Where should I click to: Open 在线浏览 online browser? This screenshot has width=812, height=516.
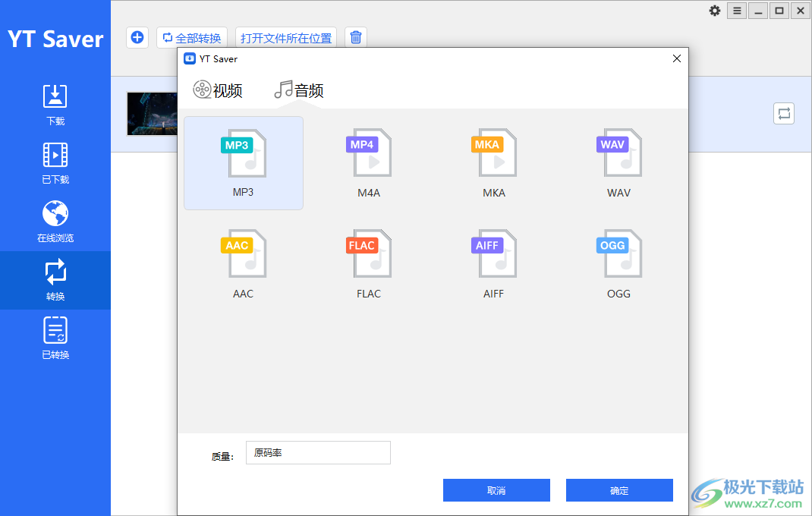55,222
